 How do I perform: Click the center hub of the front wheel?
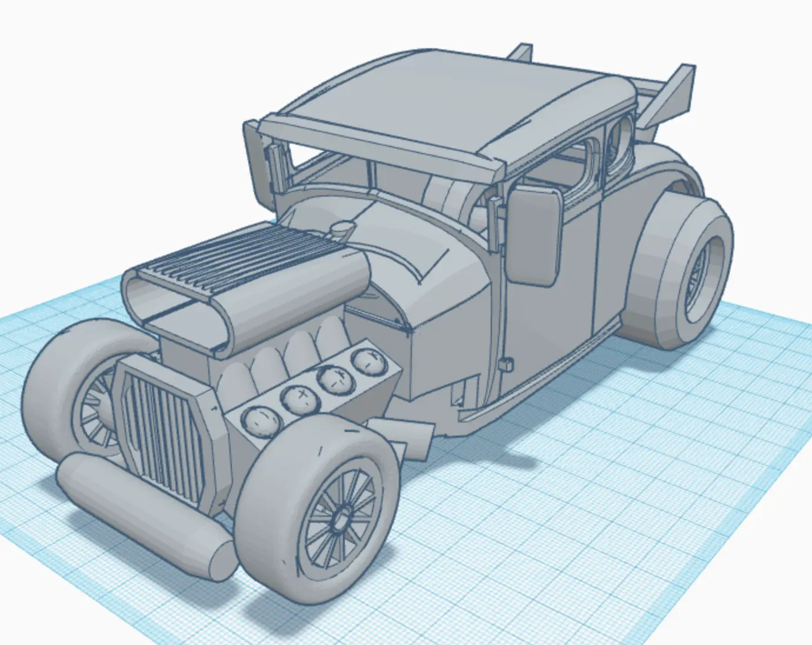coord(341,519)
